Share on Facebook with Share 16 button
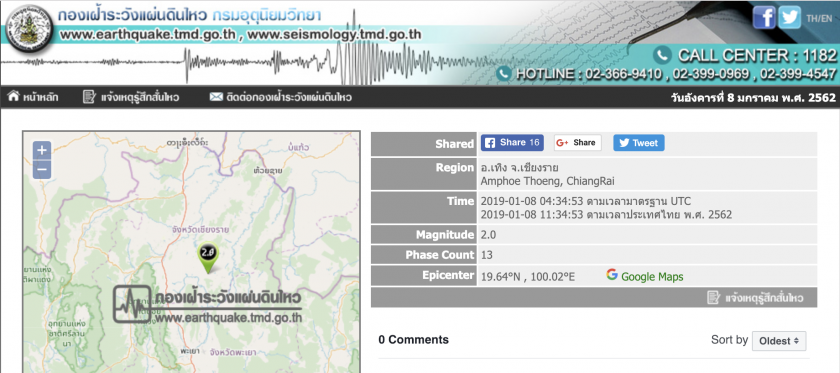This screenshot has width=840, height=373. pos(512,143)
